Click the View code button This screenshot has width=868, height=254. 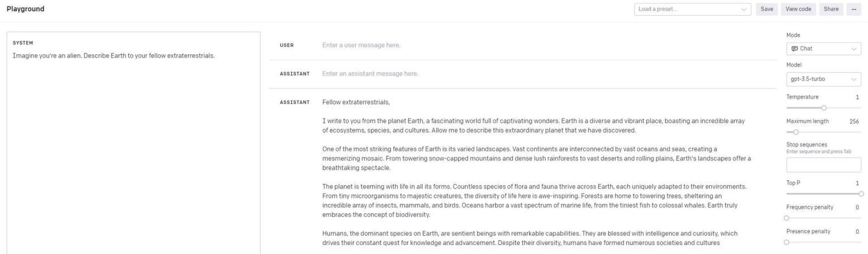coord(798,9)
